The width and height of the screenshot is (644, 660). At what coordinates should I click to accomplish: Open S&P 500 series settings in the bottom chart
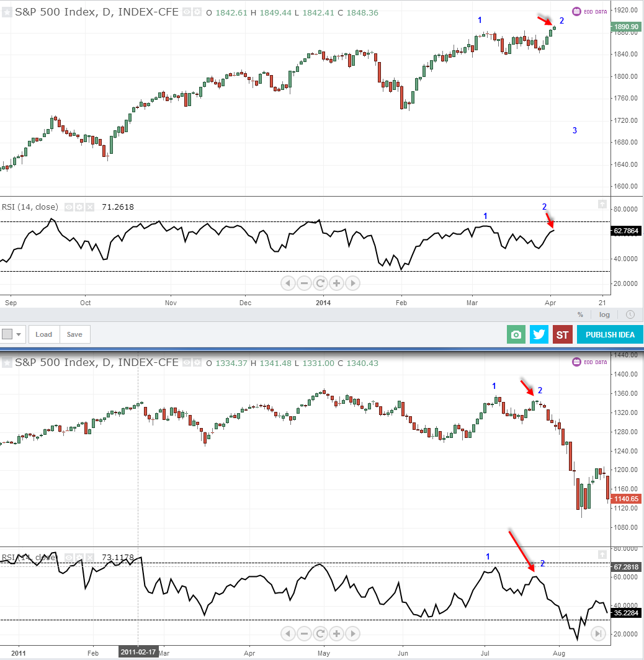[x=197, y=362]
